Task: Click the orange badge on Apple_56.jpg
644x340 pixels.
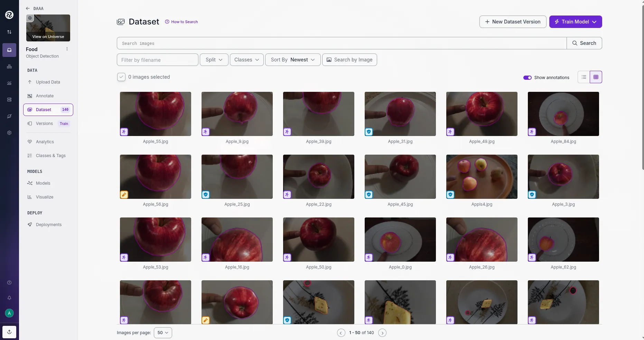Action: (124, 194)
